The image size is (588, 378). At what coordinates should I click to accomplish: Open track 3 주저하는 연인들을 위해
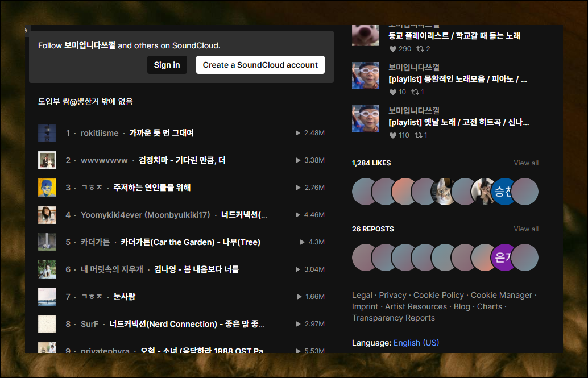point(152,187)
